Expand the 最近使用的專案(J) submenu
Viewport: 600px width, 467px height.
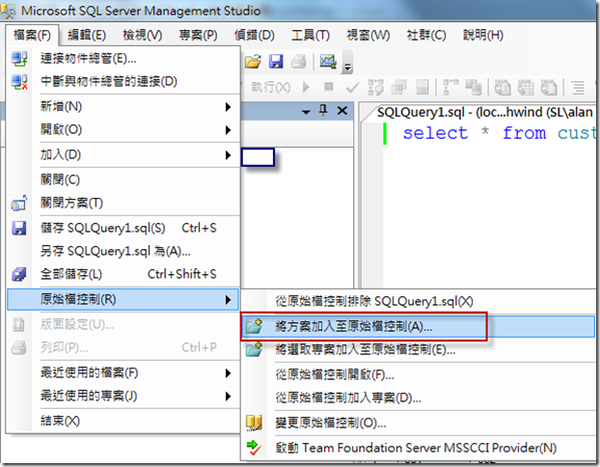click(x=123, y=396)
